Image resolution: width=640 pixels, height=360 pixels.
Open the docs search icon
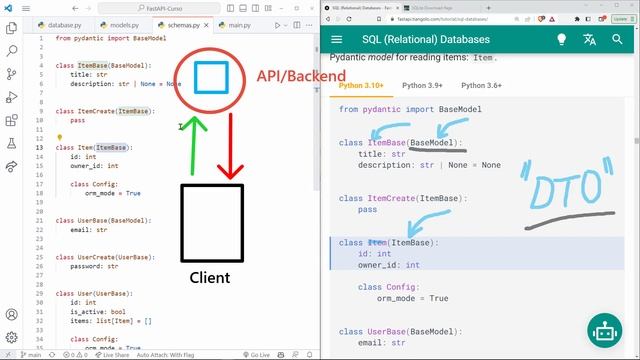(617, 39)
